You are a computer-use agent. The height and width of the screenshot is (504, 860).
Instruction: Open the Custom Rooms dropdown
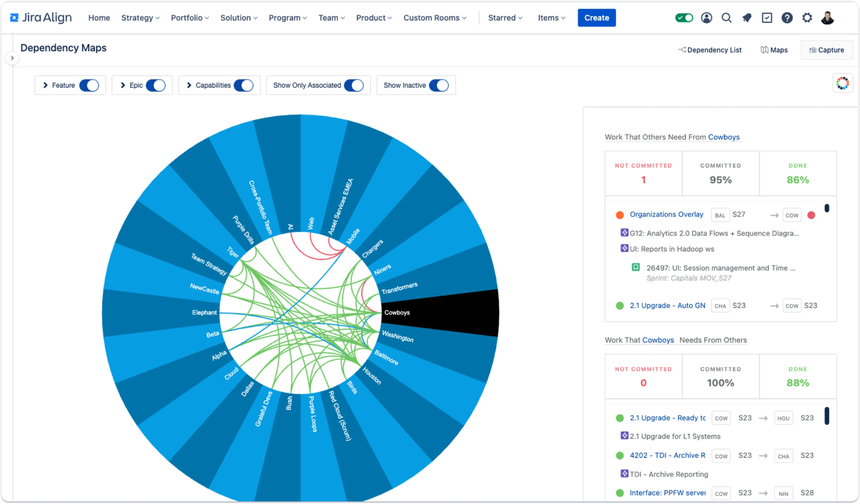pos(435,18)
